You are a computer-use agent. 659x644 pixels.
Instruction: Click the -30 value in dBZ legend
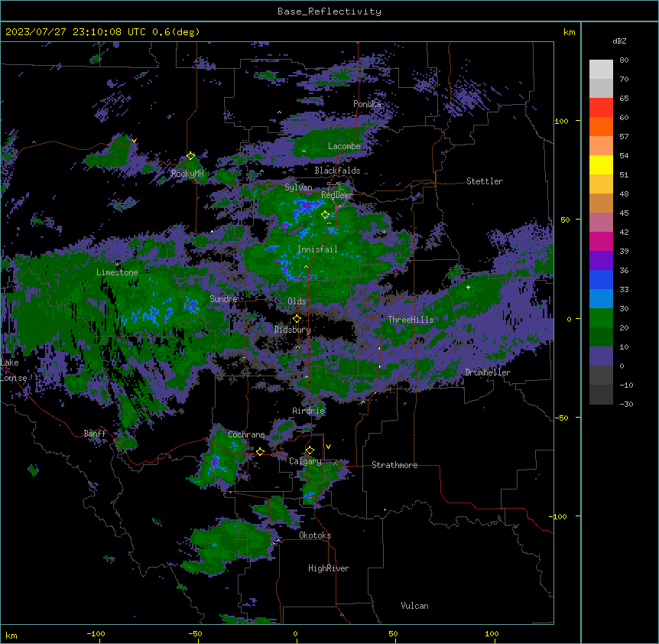[x=626, y=405]
